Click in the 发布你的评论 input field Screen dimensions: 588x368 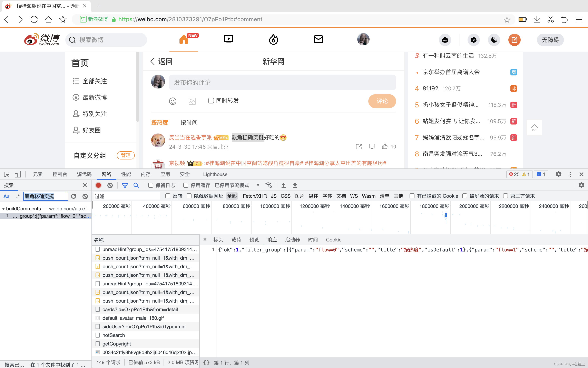pos(282,83)
